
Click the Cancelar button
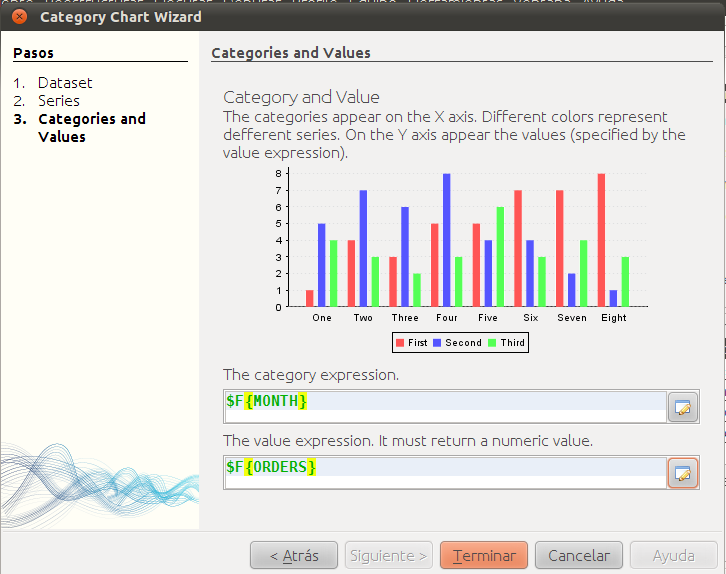pyautogui.click(x=579, y=555)
